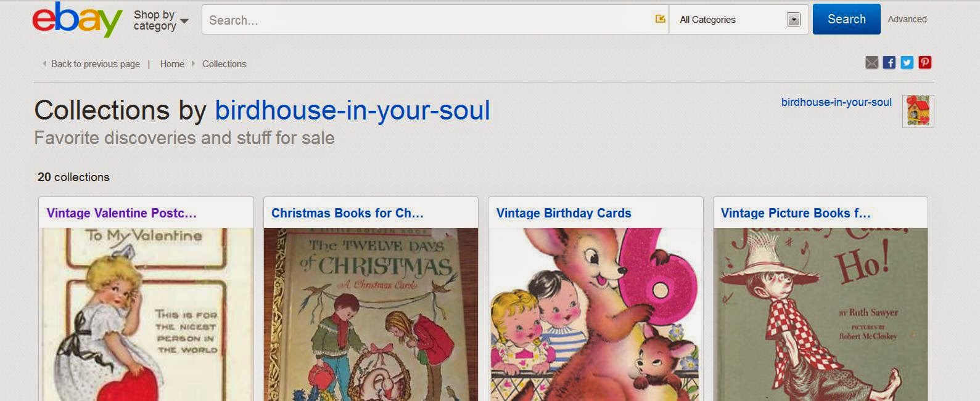
Task: Open the Shop by category dropdown
Action: coord(159,19)
